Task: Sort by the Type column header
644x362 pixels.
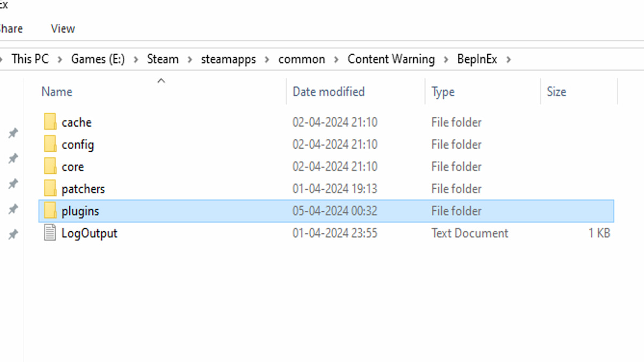Action: (443, 92)
